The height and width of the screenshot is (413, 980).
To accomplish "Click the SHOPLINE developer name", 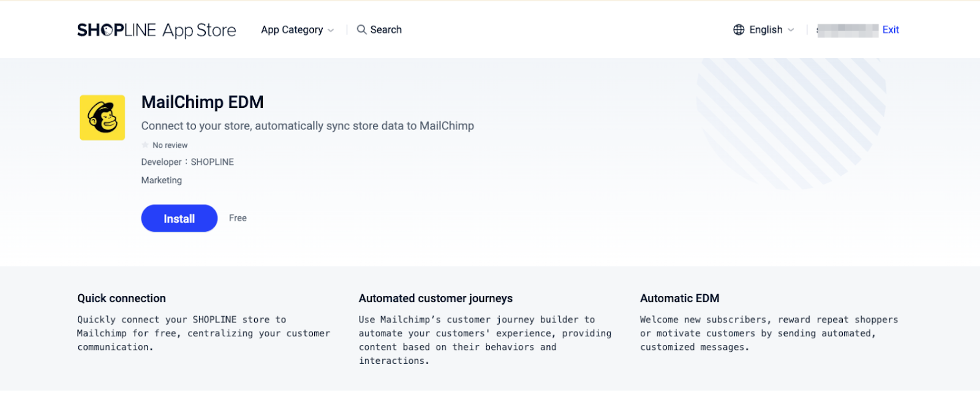I will (x=212, y=162).
